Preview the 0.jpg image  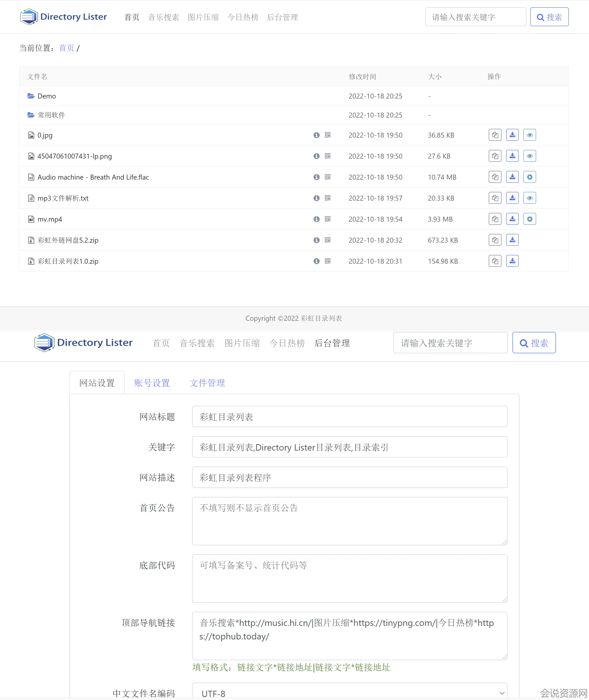tap(530, 135)
